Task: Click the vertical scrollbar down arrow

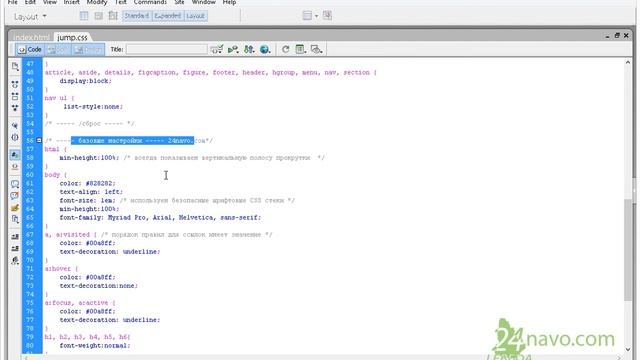Action: (628, 349)
